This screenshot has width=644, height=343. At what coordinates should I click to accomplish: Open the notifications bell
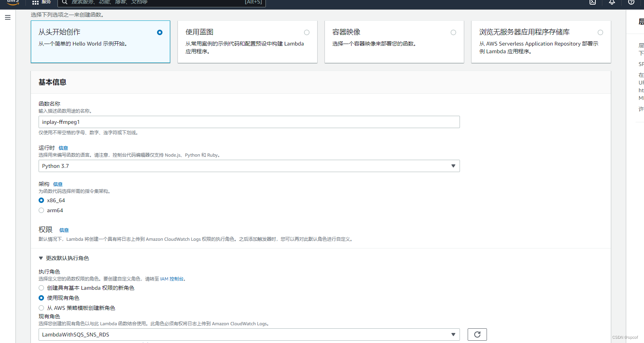coord(612,2)
